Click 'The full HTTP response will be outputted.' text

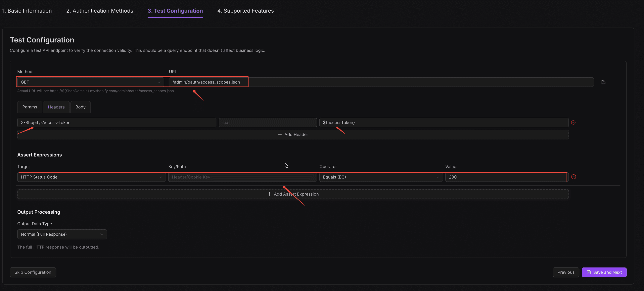(58, 247)
